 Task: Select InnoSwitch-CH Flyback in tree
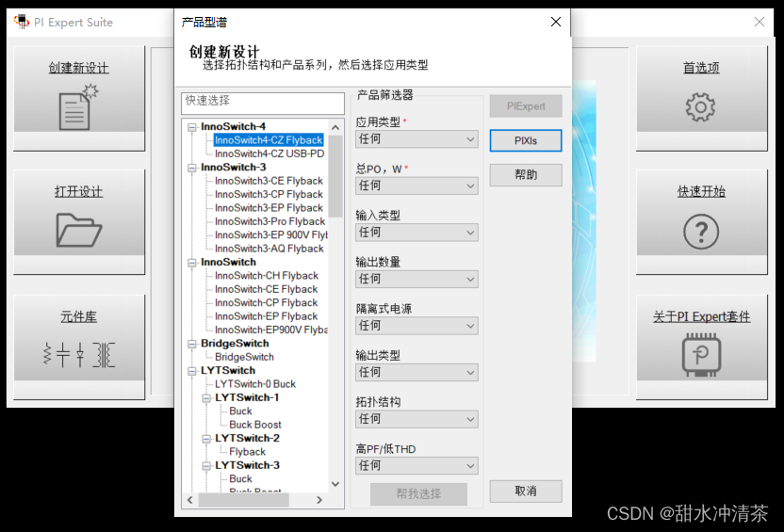267,276
